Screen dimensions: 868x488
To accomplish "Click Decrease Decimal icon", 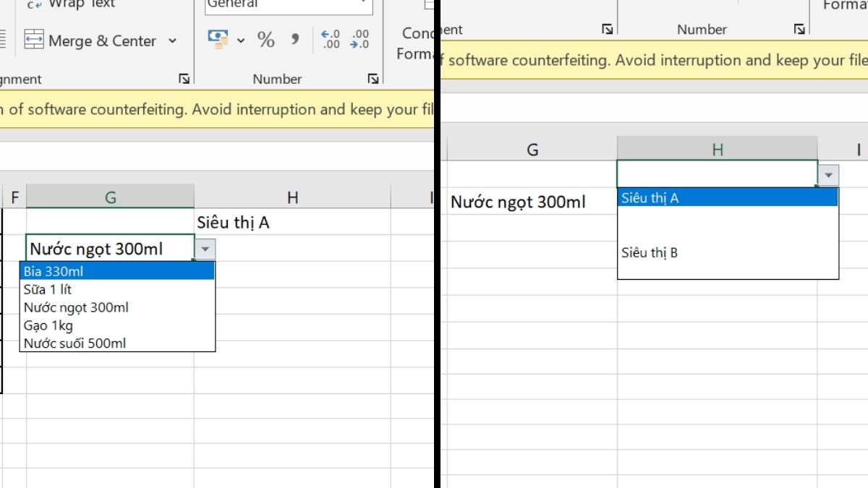I will pos(359,39).
